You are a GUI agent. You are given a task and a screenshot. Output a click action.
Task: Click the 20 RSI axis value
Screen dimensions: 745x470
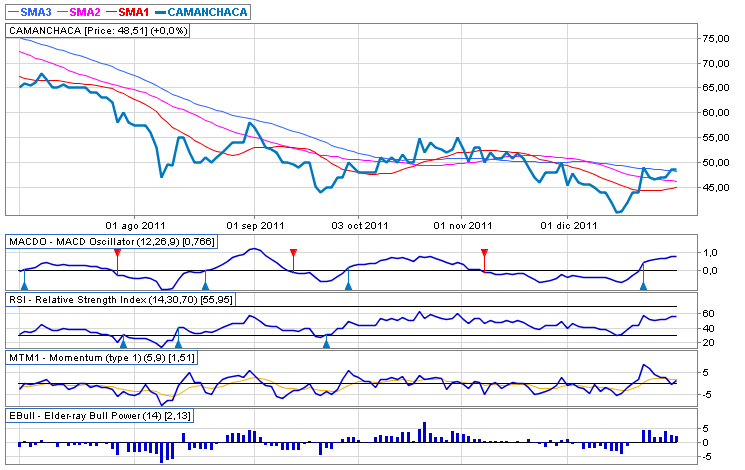coord(708,343)
